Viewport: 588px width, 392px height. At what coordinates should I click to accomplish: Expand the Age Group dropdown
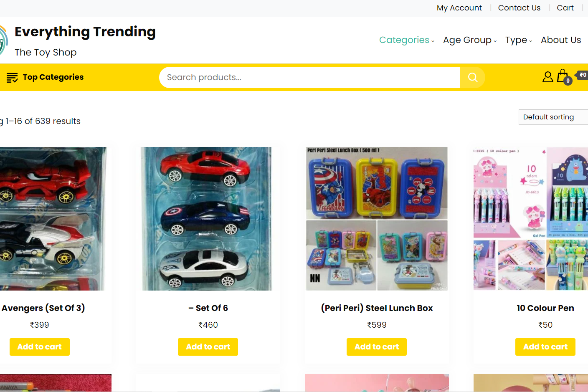coord(469,40)
